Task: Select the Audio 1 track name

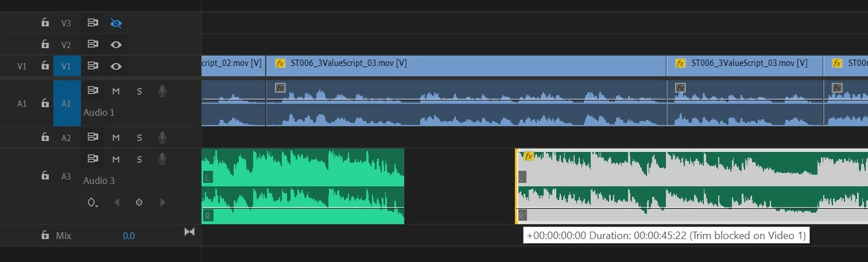Action: click(x=99, y=112)
